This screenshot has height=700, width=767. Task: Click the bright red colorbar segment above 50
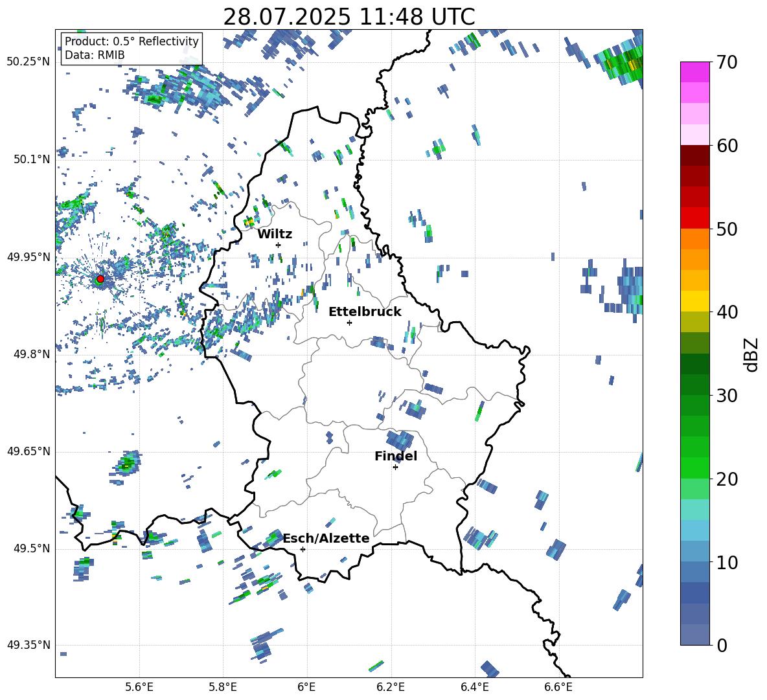[694, 218]
